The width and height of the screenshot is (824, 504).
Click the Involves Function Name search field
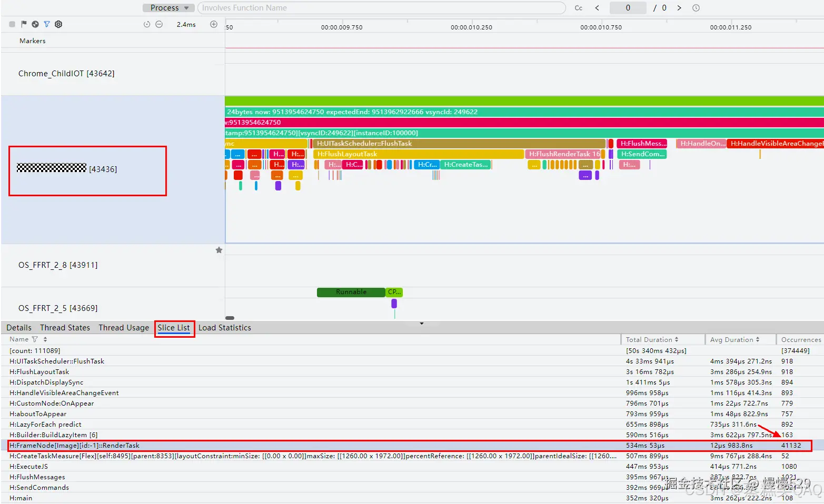tap(382, 8)
